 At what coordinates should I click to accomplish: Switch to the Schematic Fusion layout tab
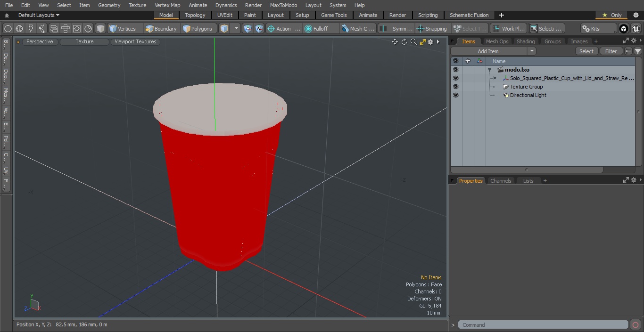coord(469,15)
